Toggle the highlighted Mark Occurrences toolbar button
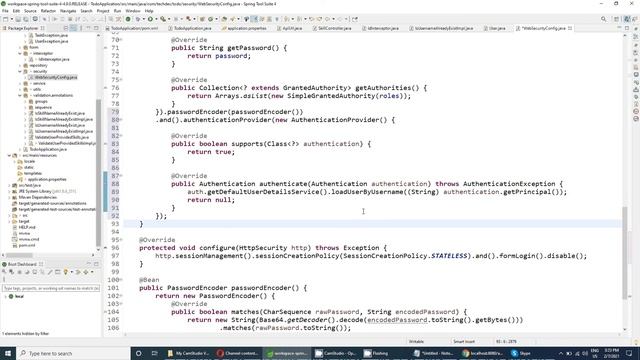Viewport: 640px width, 360px height. coord(255,19)
